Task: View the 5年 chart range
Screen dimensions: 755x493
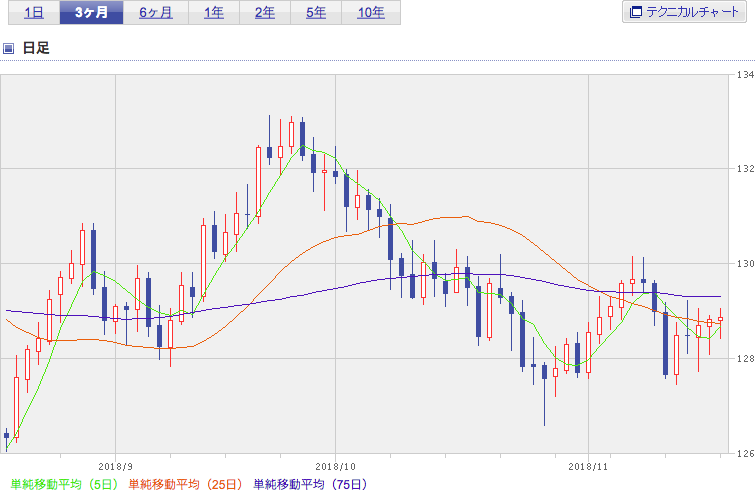Action: click(316, 13)
